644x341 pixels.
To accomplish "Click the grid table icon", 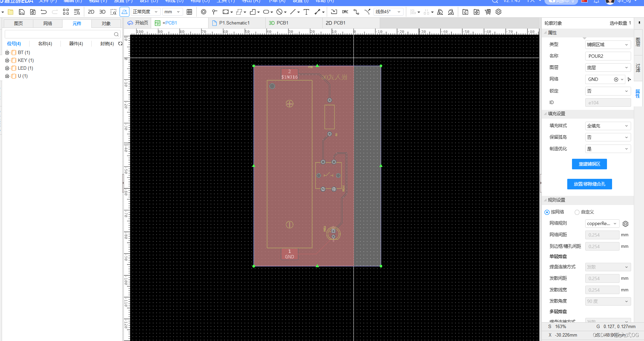I will point(190,12).
